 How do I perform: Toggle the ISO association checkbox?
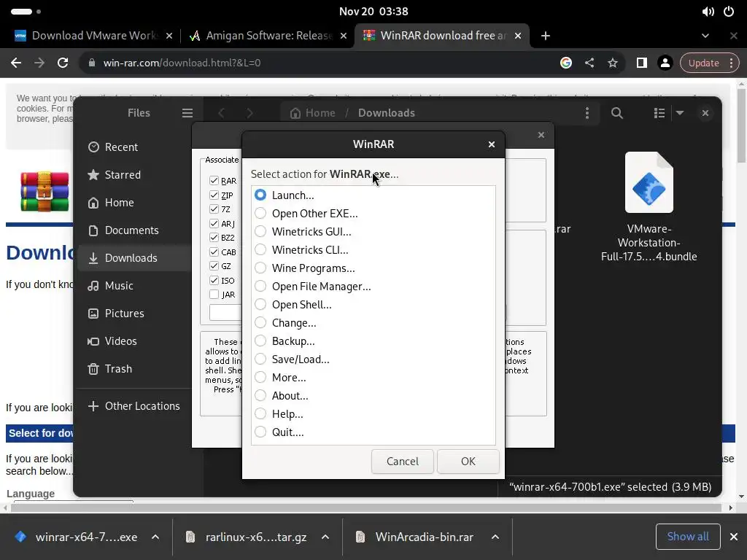pos(214,281)
